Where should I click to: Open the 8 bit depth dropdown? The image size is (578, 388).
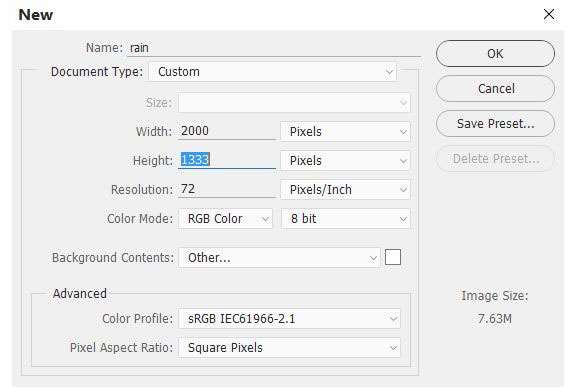345,219
